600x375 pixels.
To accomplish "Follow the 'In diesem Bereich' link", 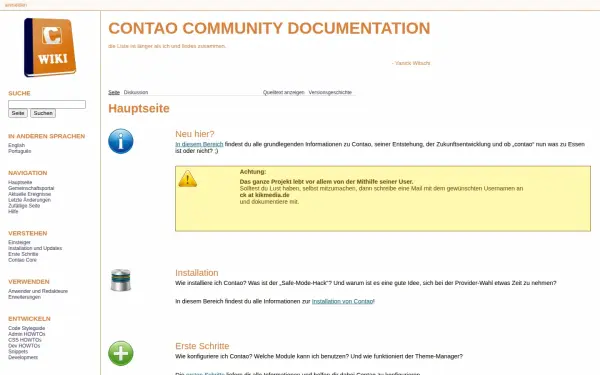I will point(199,144).
